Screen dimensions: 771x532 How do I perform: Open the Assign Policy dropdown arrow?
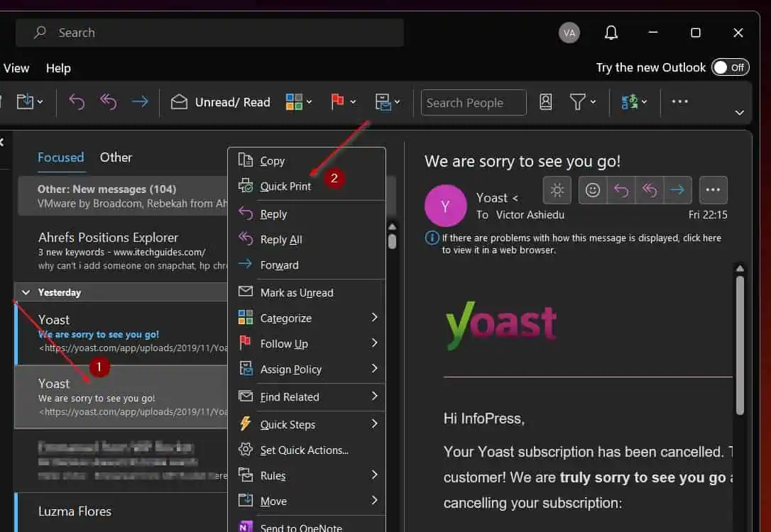[x=397, y=102]
